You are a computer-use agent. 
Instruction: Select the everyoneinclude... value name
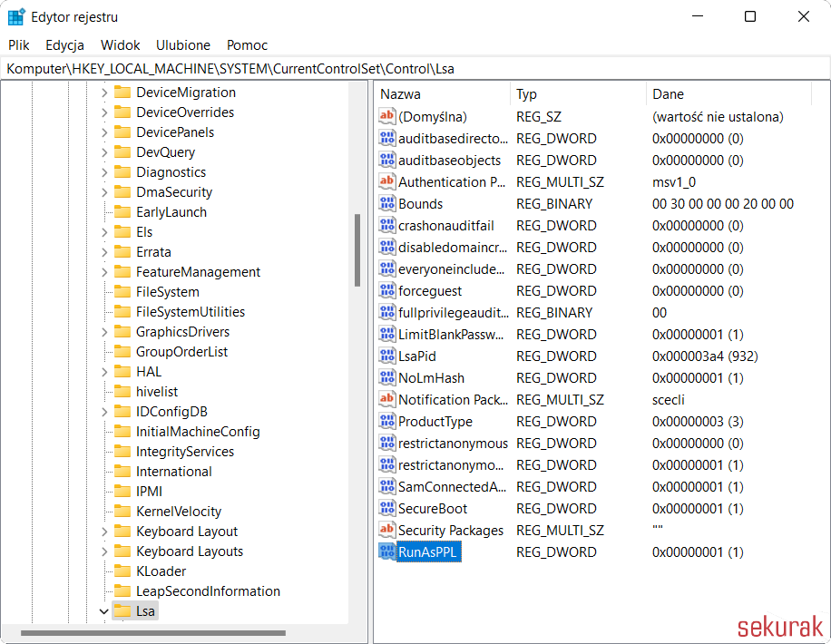[451, 269]
